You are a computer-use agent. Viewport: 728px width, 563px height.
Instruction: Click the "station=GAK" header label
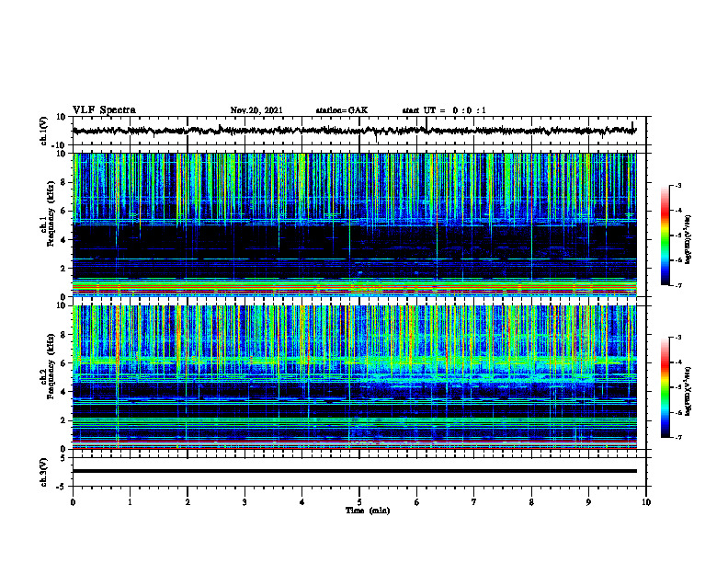click(x=342, y=110)
